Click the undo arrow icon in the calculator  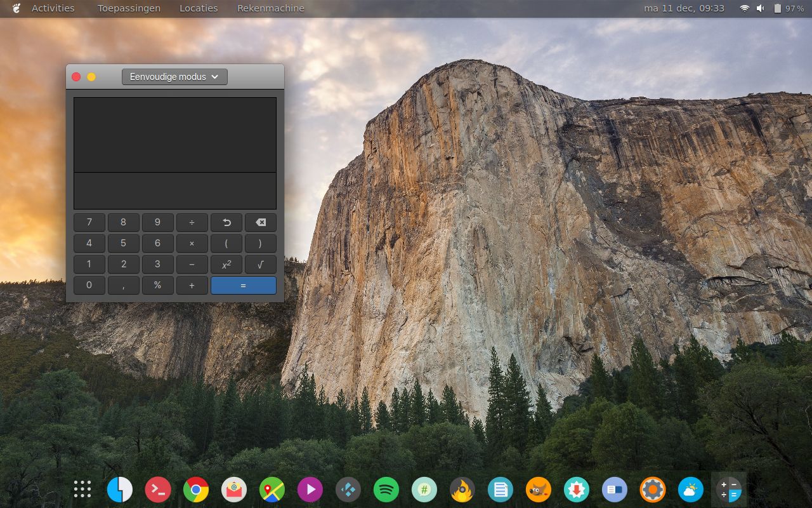(226, 222)
